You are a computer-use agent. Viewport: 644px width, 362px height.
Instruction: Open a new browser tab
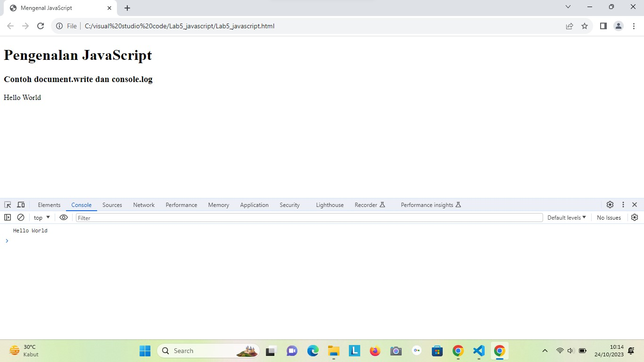pos(127,8)
